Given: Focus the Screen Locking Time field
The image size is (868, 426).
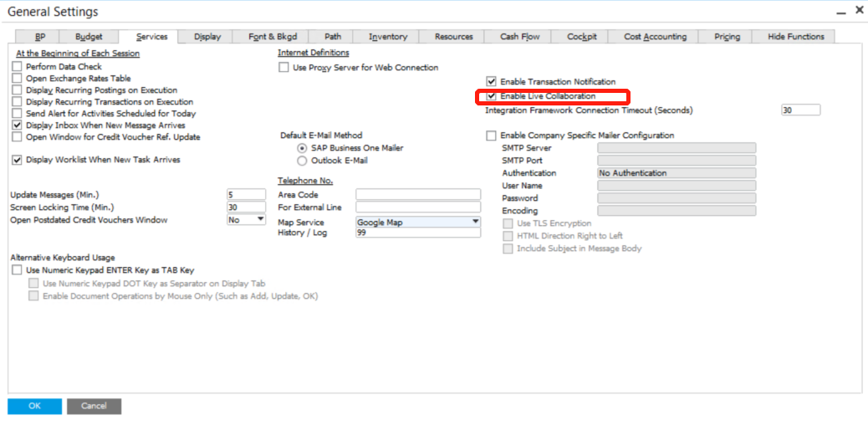Looking at the screenshot, I should [246, 208].
